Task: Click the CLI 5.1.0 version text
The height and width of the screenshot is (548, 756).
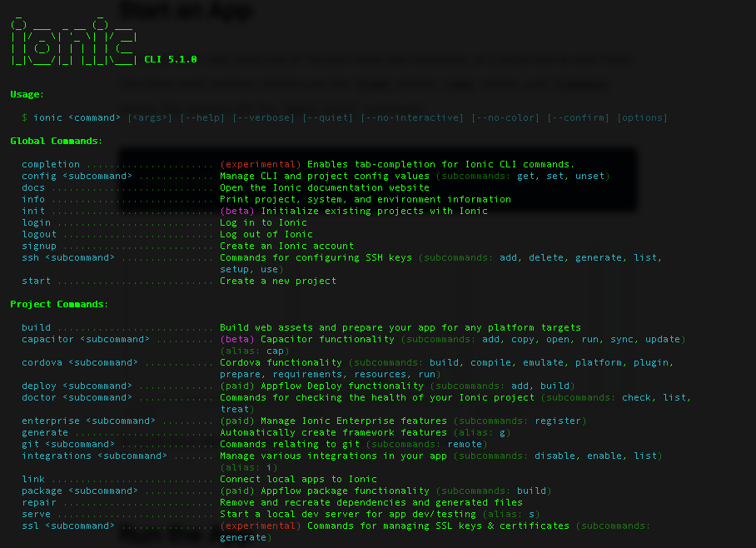Action: pyautogui.click(x=170, y=59)
